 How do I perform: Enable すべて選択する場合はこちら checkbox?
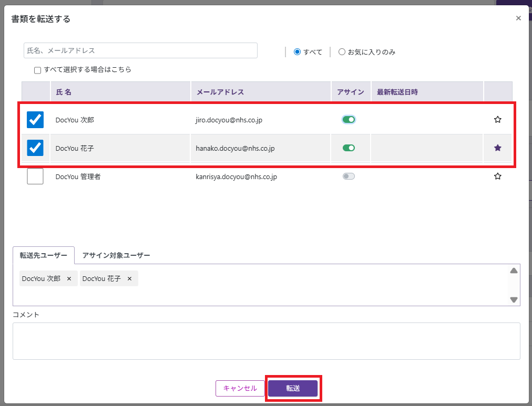(x=37, y=70)
